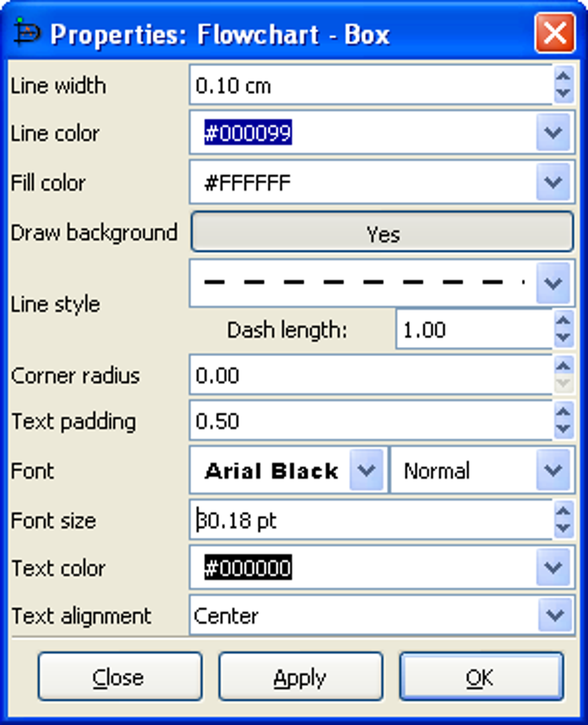Click the Dia icon in the title bar

coord(27,32)
